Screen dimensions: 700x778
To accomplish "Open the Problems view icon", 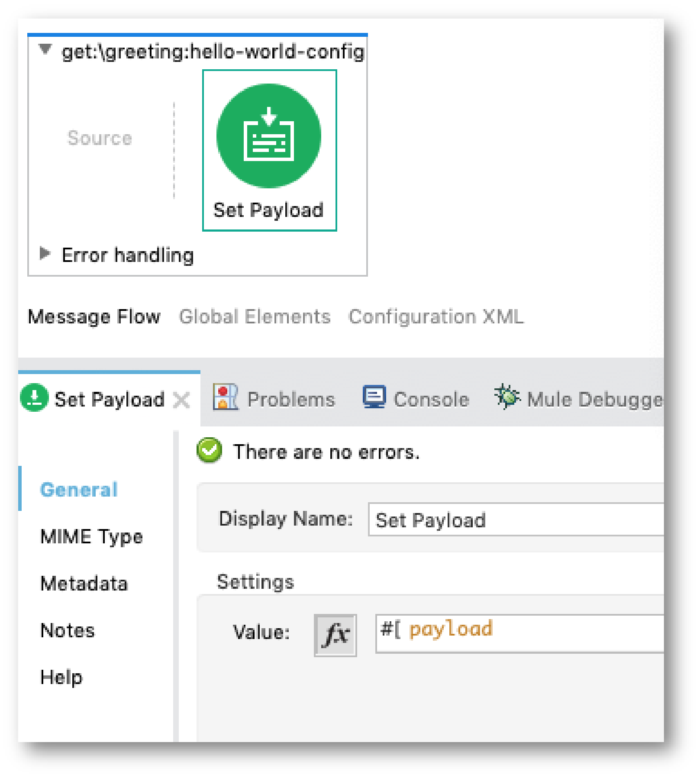I will [225, 397].
